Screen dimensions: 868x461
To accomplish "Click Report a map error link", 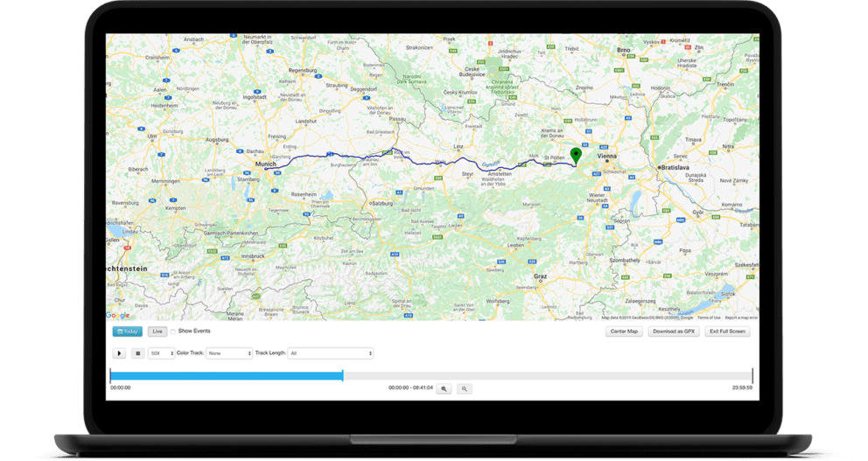I will [741, 318].
